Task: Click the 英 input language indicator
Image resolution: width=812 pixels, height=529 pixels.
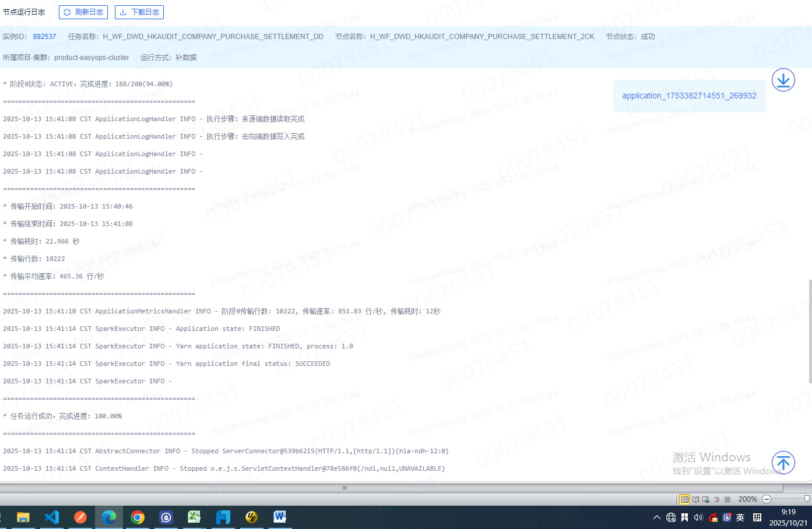Action: click(740, 517)
